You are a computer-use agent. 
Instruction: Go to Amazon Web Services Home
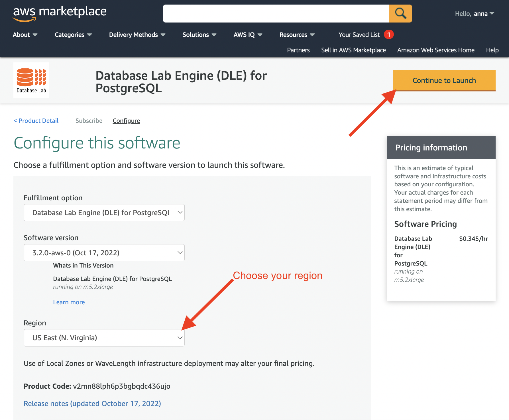(x=436, y=50)
